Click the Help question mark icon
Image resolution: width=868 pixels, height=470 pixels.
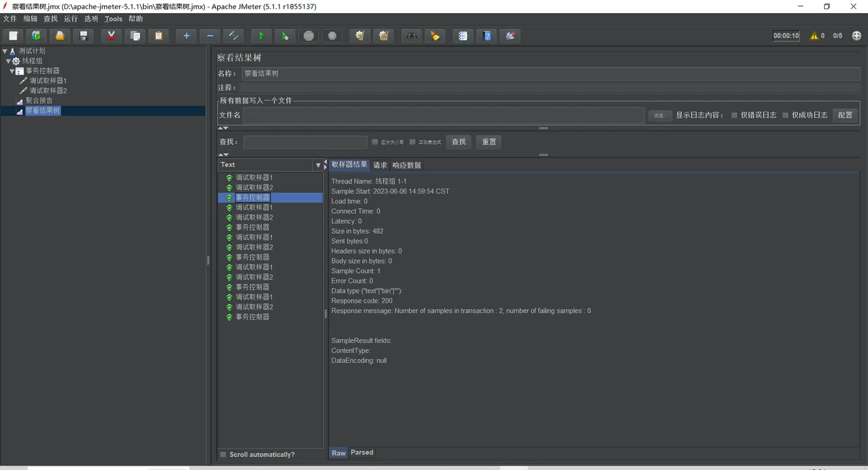pyautogui.click(x=487, y=36)
